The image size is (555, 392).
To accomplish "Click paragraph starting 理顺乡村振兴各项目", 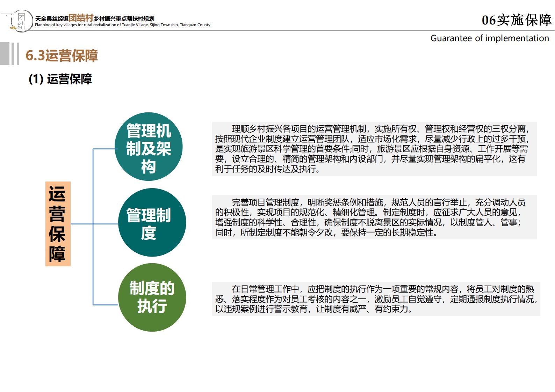I will [374, 149].
